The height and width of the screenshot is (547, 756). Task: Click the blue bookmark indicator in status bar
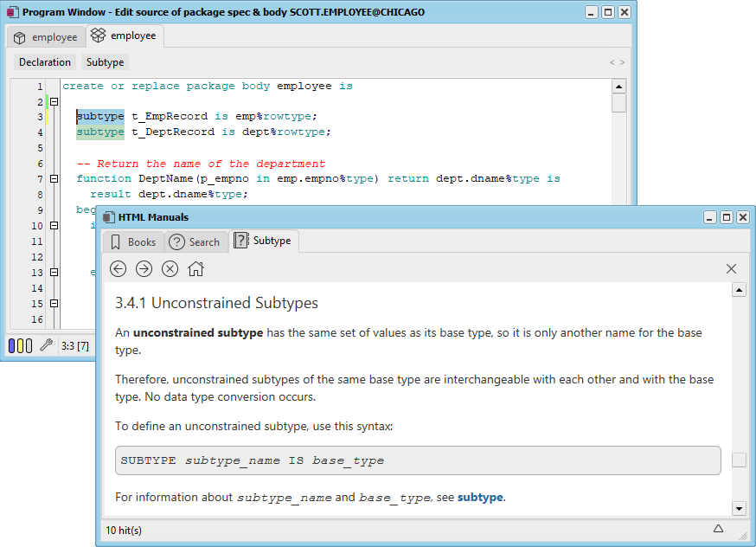(x=12, y=345)
